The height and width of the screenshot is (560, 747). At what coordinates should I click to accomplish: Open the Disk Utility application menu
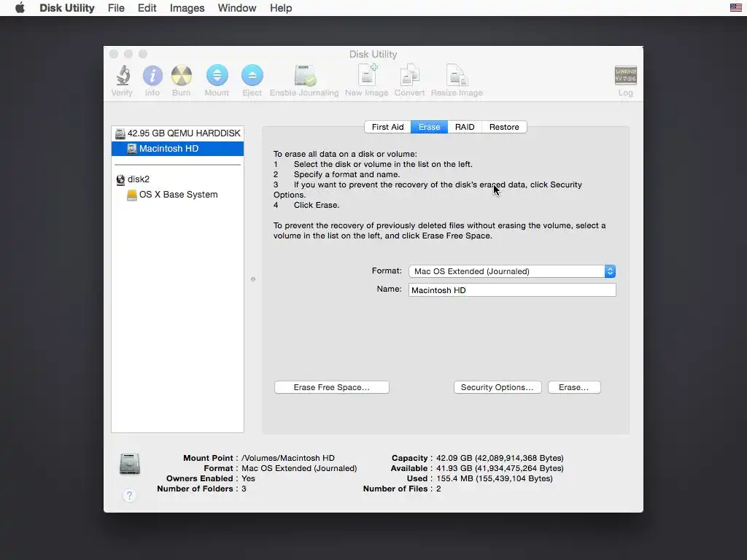coord(66,7)
